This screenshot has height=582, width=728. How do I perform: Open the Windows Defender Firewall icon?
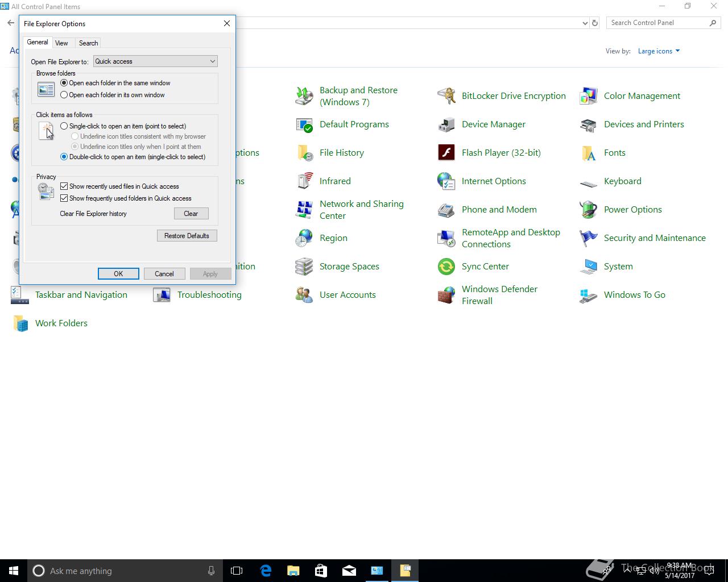tap(446, 295)
